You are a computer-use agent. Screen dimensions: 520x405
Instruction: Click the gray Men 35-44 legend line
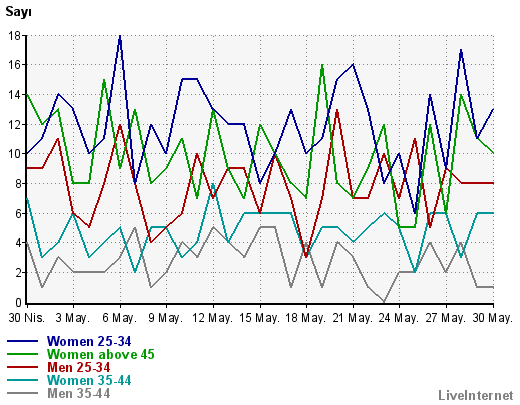[22, 393]
